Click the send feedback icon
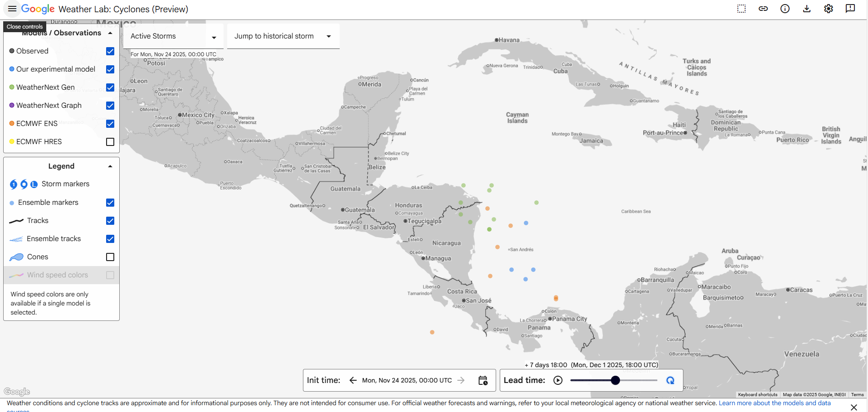868x412 pixels. 850,9
